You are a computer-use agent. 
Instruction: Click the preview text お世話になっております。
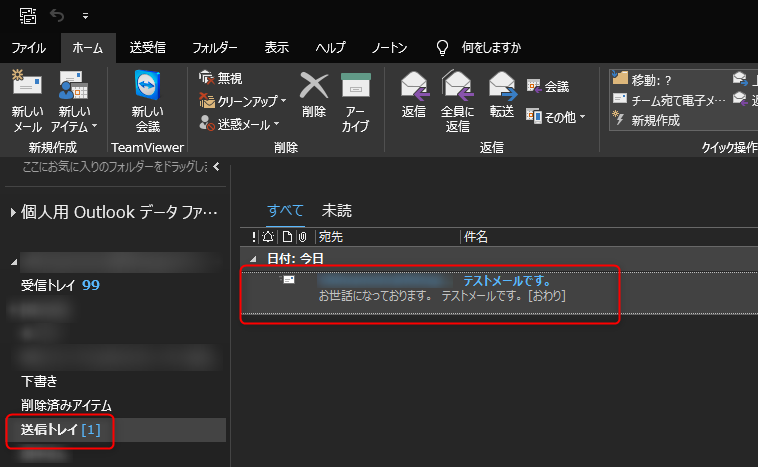375,295
